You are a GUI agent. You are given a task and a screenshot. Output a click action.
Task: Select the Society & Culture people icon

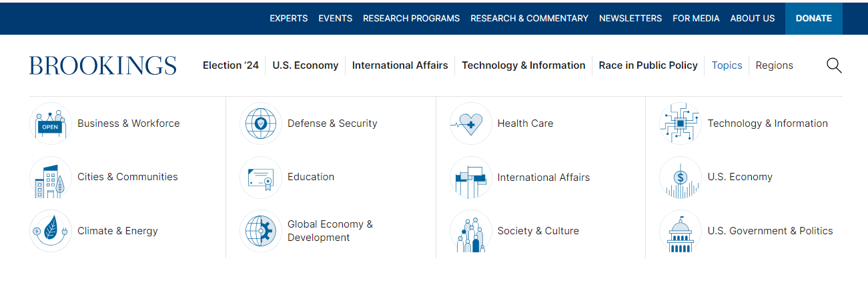click(471, 231)
